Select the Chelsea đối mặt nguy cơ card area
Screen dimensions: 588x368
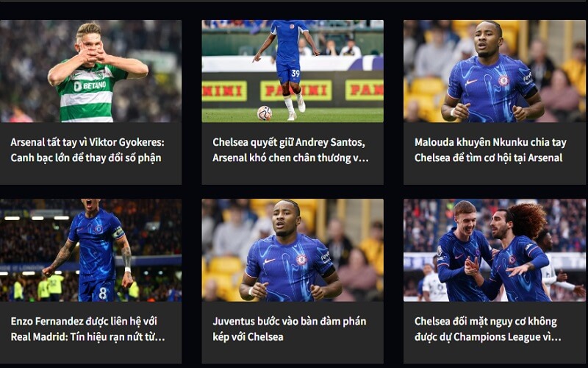(495, 333)
